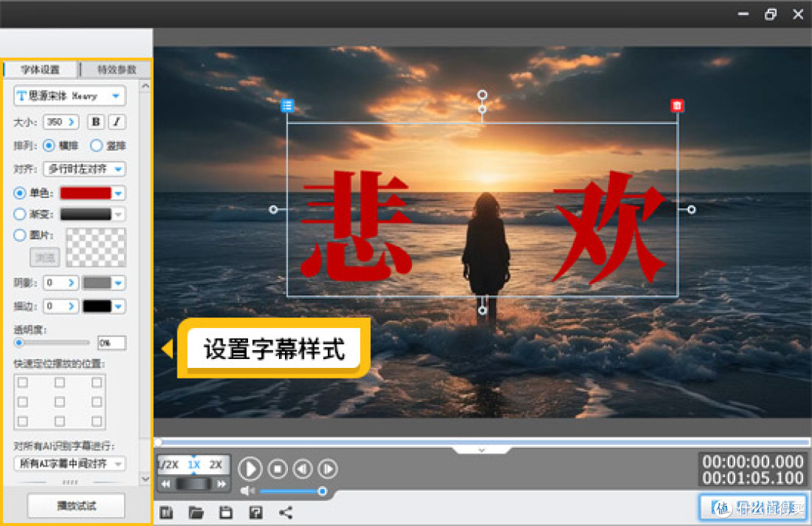This screenshot has width=812, height=526.
Task: Click the video timeline progress bar
Action: [x=482, y=442]
